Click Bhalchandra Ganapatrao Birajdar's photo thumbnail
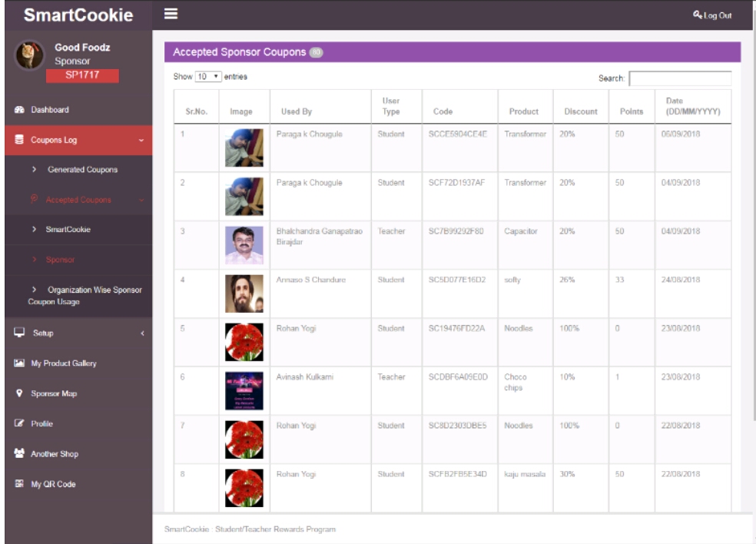Viewport: 756px width, 544px height. click(244, 245)
